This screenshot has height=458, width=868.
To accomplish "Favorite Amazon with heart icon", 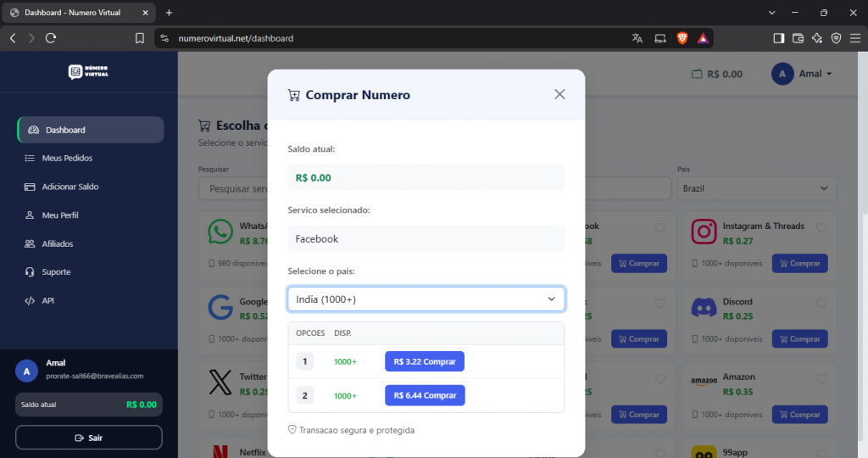I will [821, 378].
